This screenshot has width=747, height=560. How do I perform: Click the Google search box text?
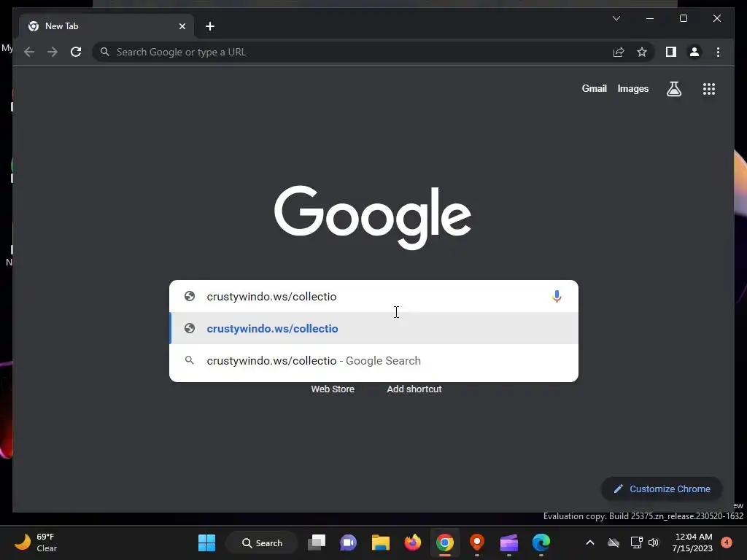[x=271, y=296]
